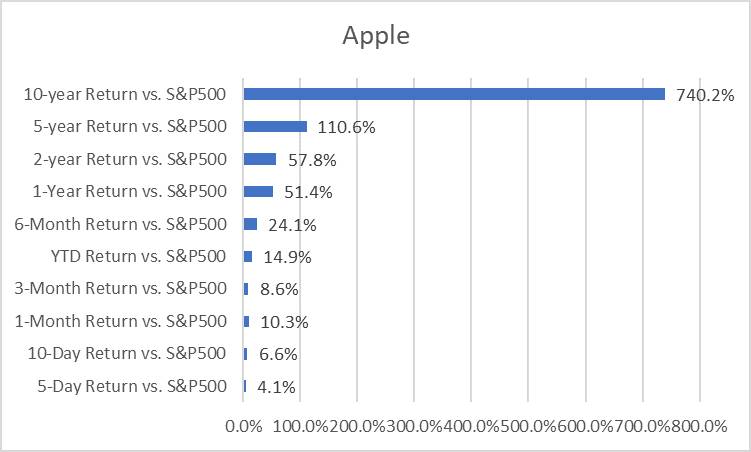The height and width of the screenshot is (452, 751).
Task: Click the 51.4% data label
Action: [307, 192]
